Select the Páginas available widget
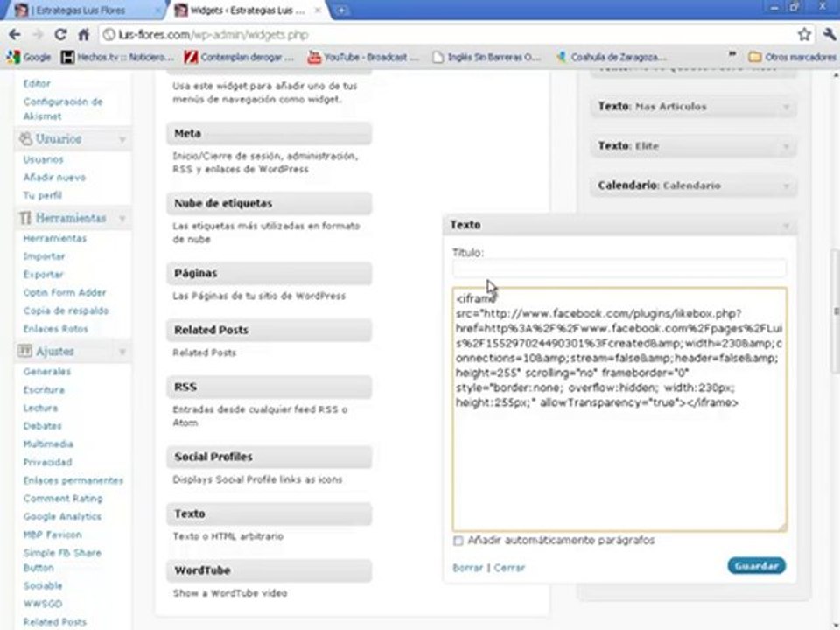This screenshot has width=840, height=630. 269,274
